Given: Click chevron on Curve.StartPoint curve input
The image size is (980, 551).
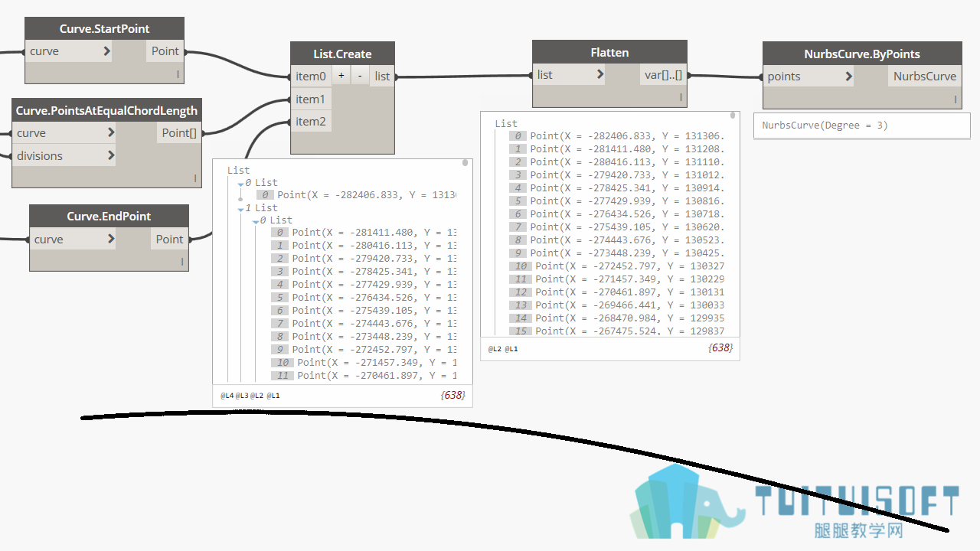Looking at the screenshot, I should (106, 51).
